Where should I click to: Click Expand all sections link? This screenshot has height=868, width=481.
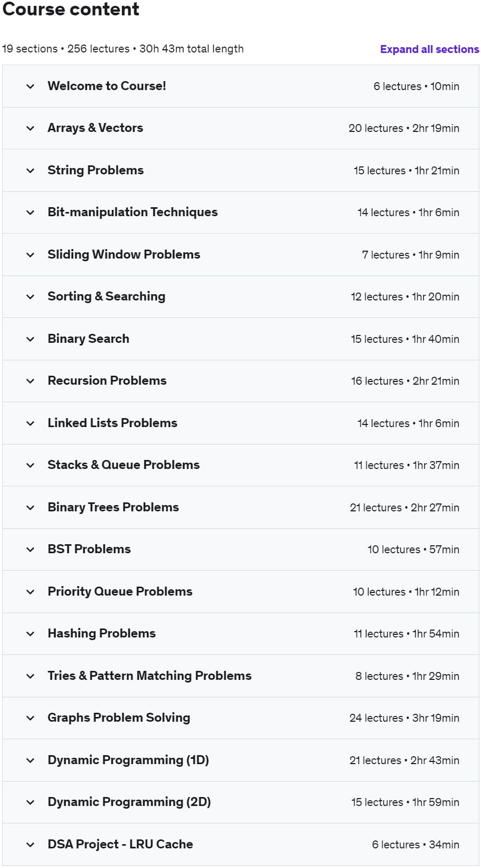tap(429, 49)
